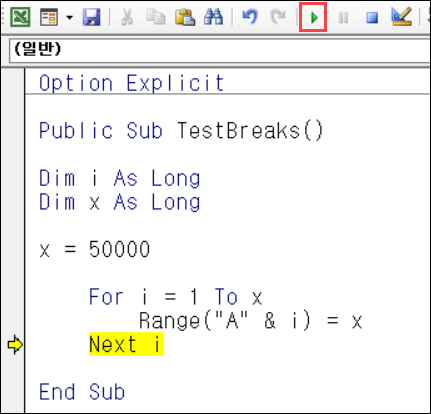The width and height of the screenshot is (431, 414).
Task: Click the Redo arrow icon
Action: pos(279,17)
